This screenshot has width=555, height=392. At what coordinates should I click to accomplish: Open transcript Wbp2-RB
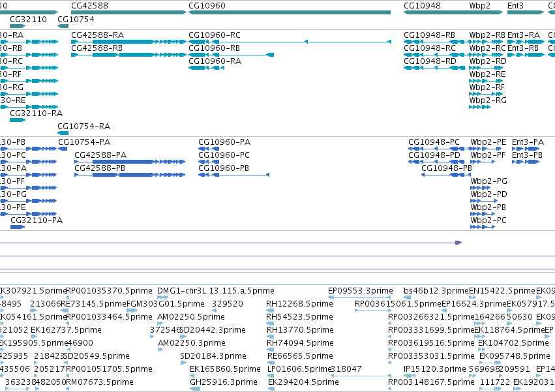coord(487,35)
